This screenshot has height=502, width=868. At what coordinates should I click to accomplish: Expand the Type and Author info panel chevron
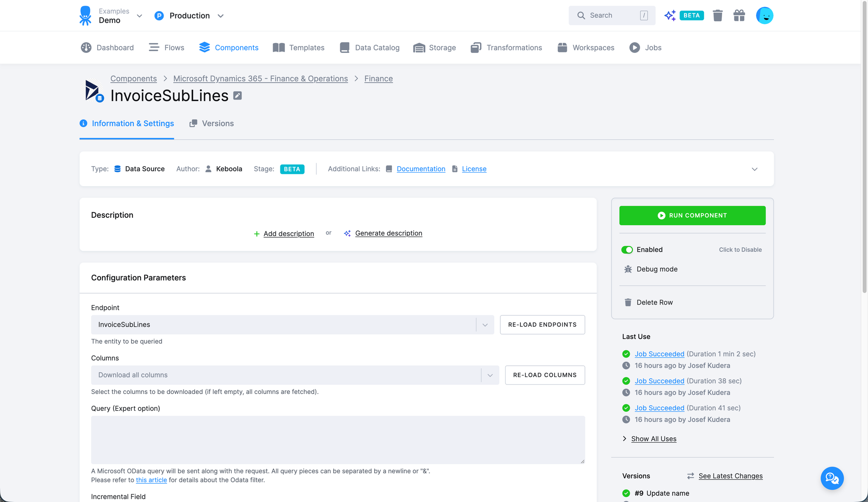coord(754,169)
